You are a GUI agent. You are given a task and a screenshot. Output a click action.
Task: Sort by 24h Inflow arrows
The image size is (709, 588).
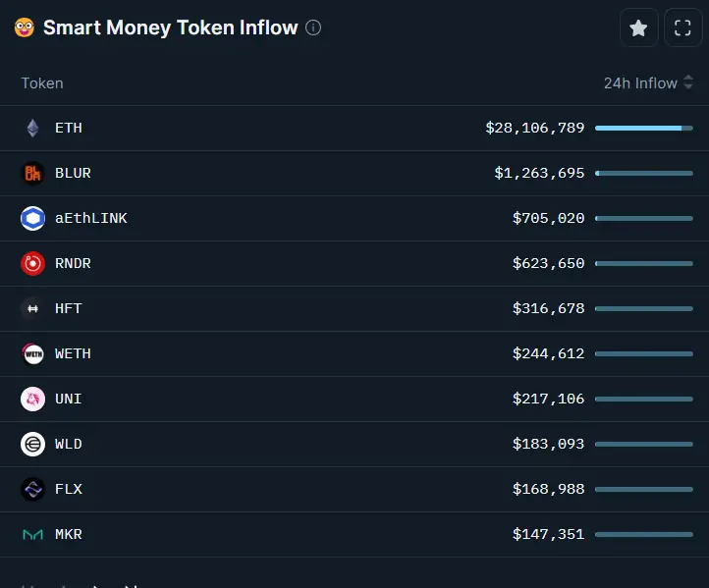point(688,82)
